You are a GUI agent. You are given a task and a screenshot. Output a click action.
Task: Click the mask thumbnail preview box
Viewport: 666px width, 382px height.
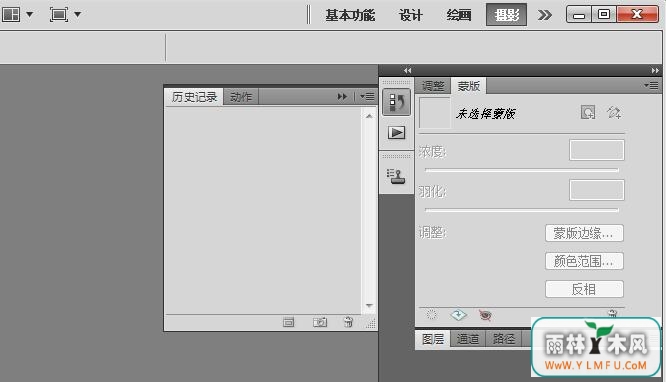click(x=435, y=113)
